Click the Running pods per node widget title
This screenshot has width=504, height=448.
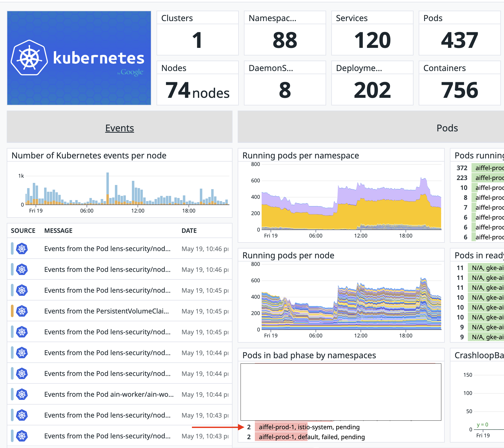pos(288,255)
